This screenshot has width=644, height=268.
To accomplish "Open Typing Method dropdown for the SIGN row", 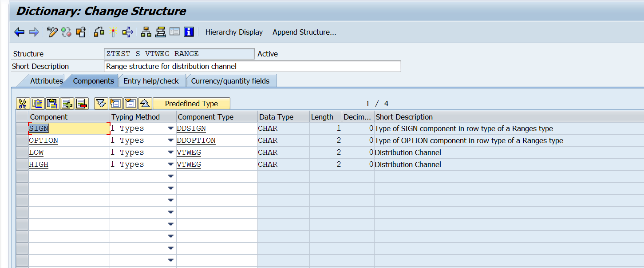I will coord(170,128).
